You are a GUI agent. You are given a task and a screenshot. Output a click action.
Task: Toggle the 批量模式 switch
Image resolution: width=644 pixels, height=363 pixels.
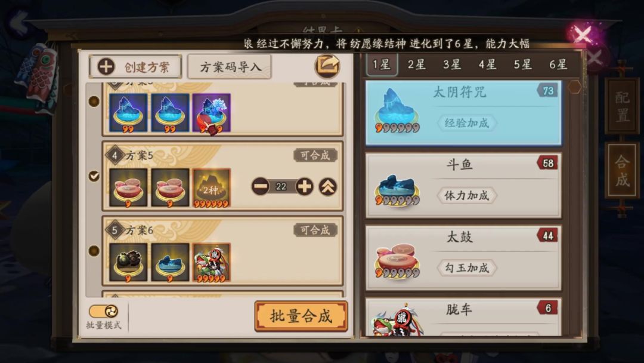[x=103, y=311]
